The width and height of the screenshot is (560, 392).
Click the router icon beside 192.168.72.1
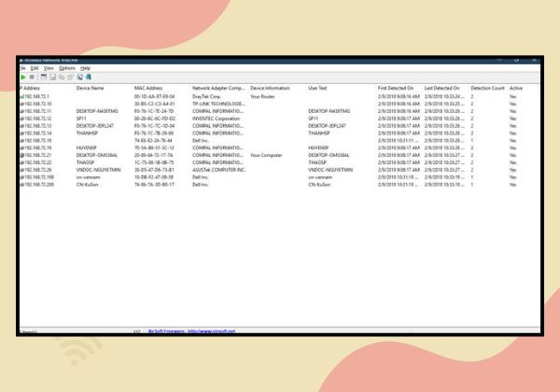pyautogui.click(x=21, y=97)
